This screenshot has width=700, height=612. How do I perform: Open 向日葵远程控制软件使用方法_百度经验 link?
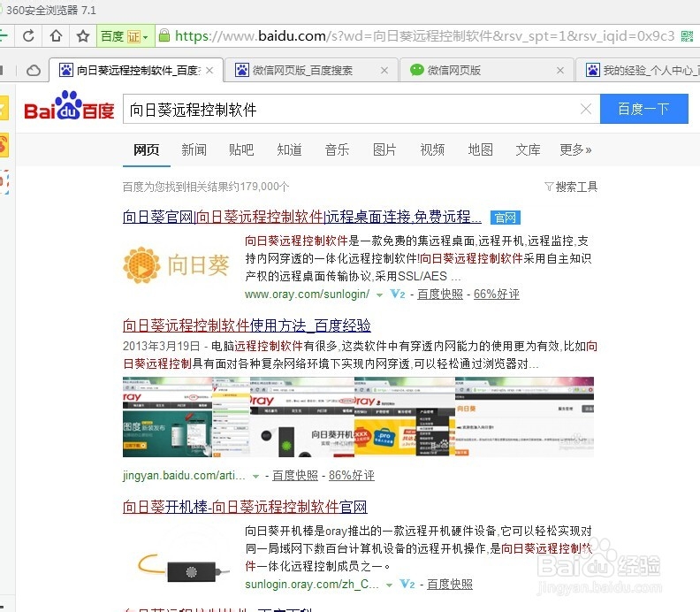point(247,325)
